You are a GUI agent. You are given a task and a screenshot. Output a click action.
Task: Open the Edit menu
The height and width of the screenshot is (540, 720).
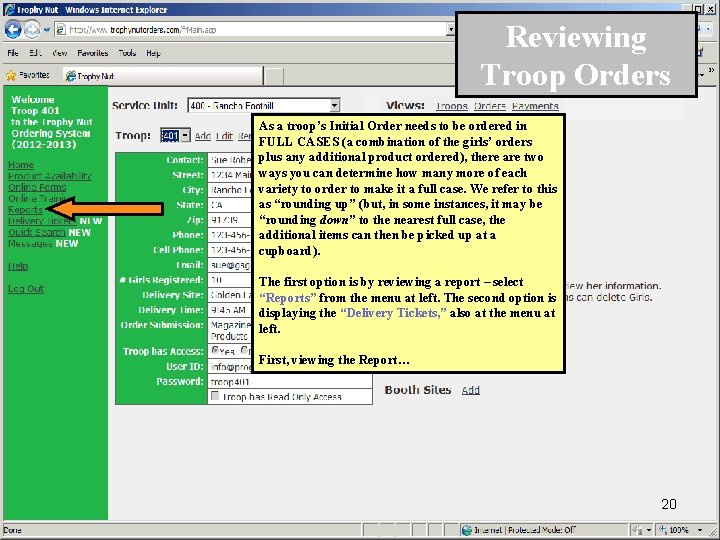tap(35, 53)
